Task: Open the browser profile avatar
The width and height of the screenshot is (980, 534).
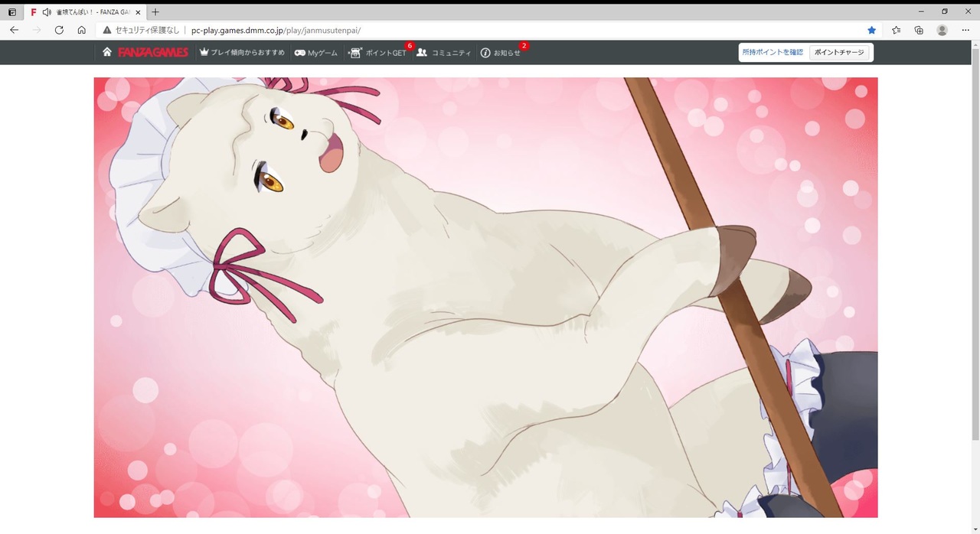Action: pyautogui.click(x=942, y=30)
